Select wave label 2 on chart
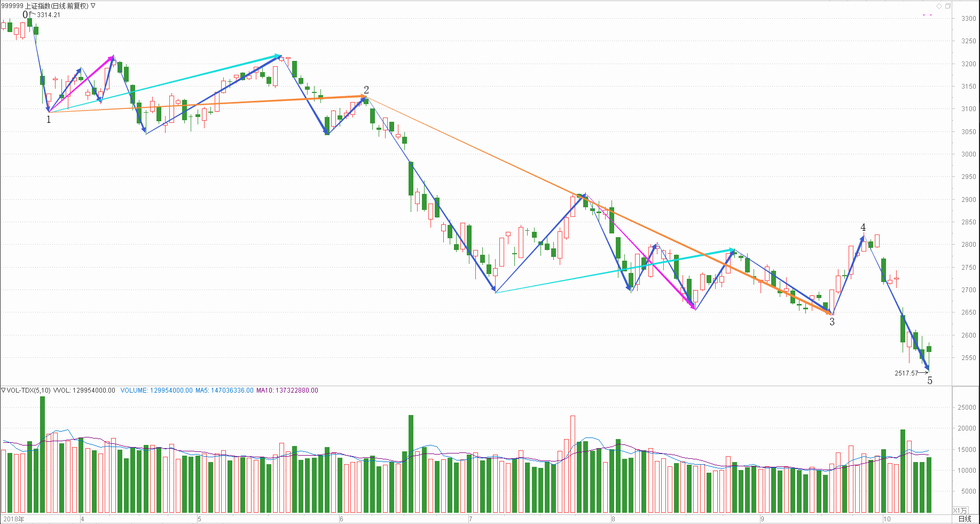 366,90
